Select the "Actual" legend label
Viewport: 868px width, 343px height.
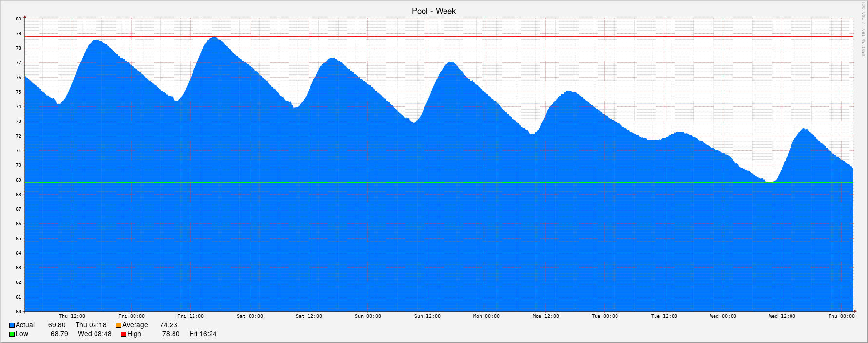(25, 325)
